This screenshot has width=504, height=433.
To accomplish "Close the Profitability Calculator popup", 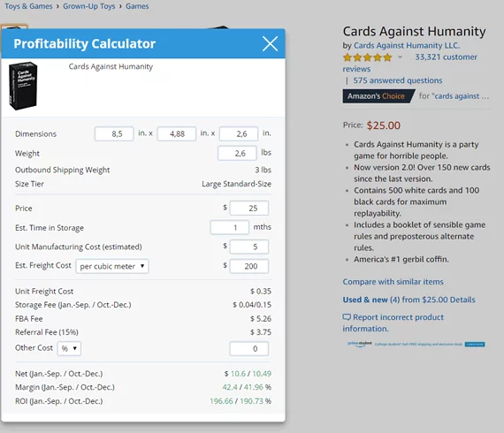I will click(x=270, y=43).
